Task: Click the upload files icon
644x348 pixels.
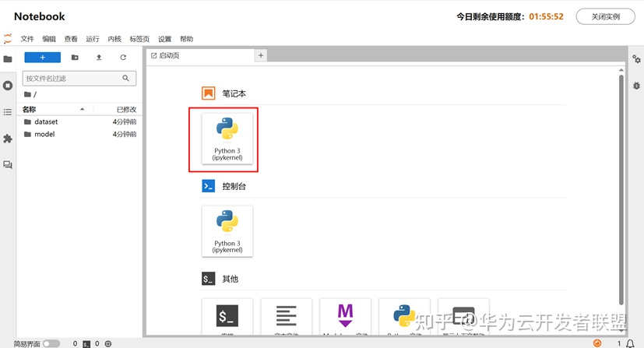Action: pyautogui.click(x=99, y=58)
